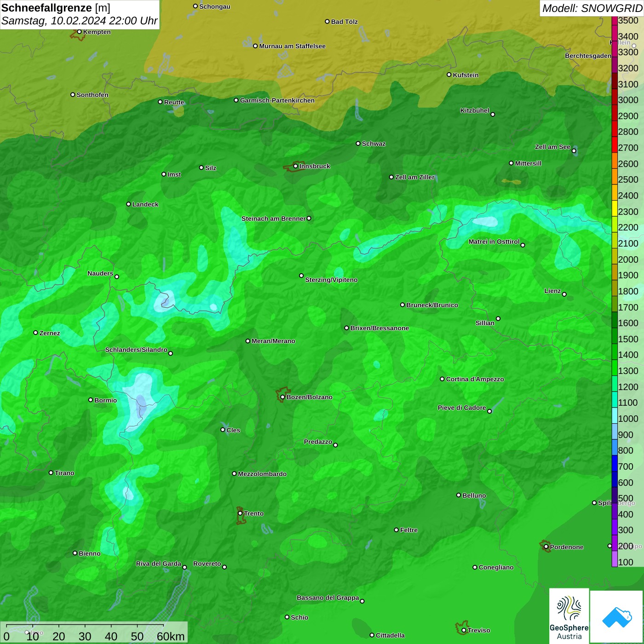Click the Silz label

[210, 168]
